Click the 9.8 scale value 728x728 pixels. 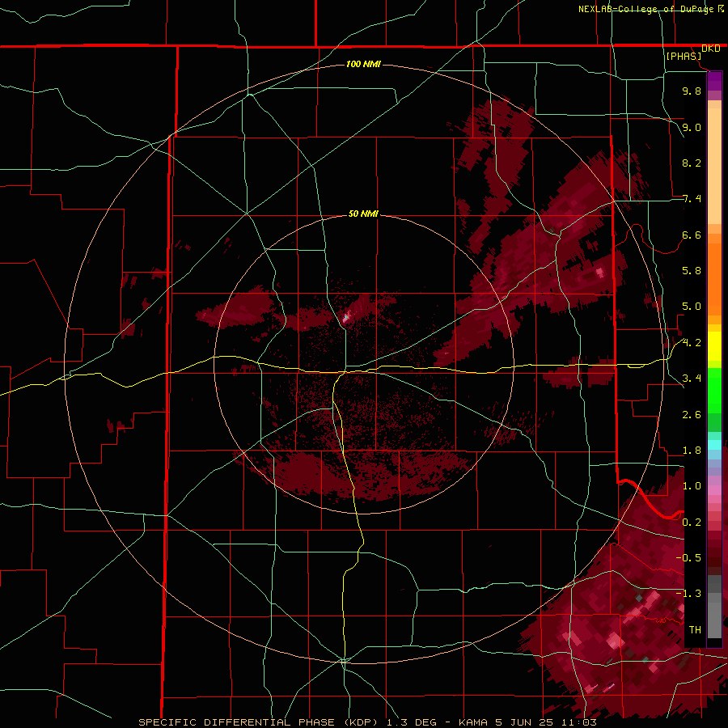[x=692, y=91]
